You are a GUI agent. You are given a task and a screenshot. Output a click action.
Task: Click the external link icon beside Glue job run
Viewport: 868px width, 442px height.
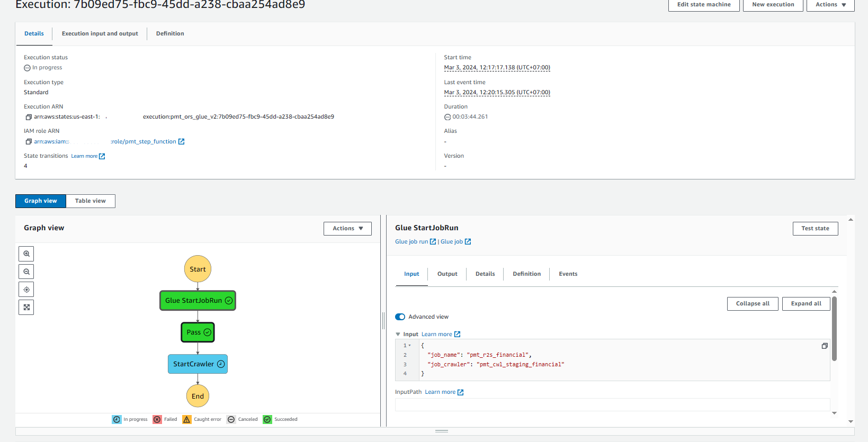click(x=433, y=242)
